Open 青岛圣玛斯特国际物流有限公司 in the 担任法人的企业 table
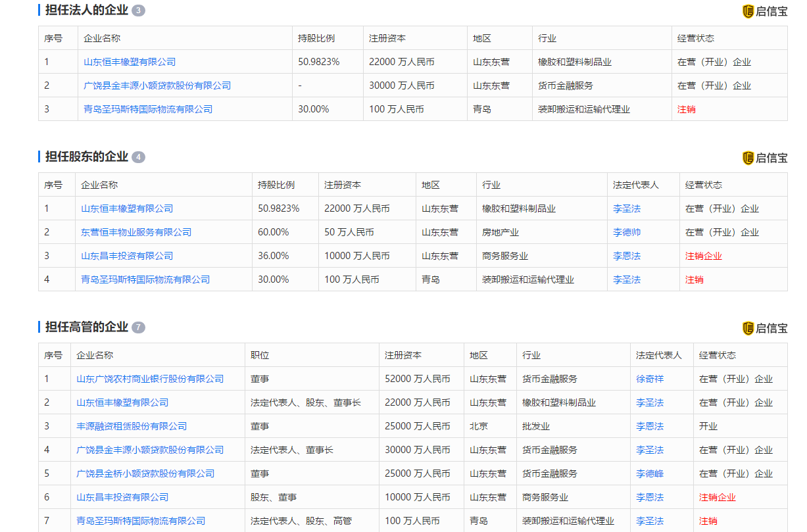The width and height of the screenshot is (807, 532). [x=148, y=109]
